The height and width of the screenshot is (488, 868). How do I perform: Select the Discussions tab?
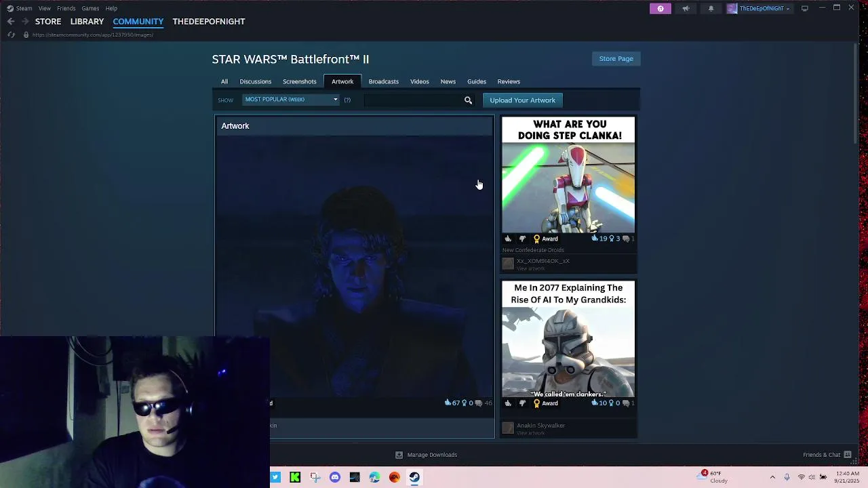tap(256, 81)
